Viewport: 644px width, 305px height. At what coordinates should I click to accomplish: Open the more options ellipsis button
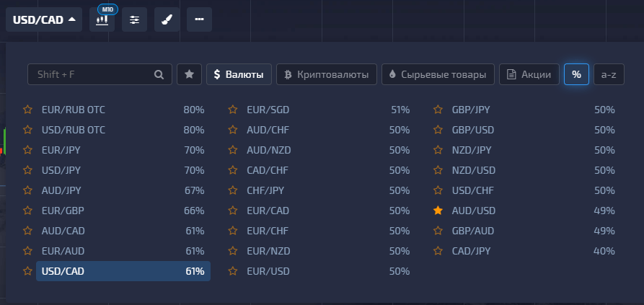tap(199, 19)
